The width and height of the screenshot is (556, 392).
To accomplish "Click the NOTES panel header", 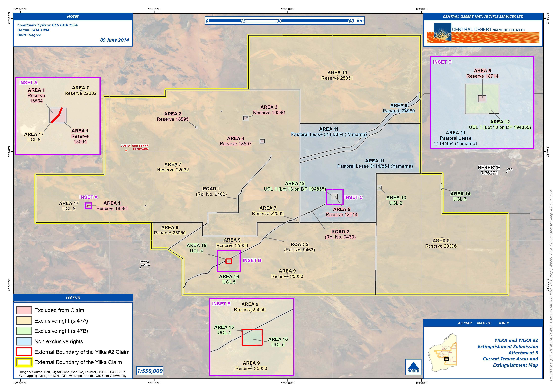I will tap(73, 16).
